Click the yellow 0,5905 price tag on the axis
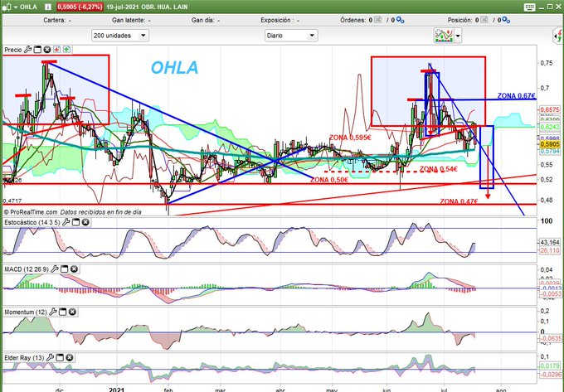Image resolution: width=564 pixels, height=392 pixels. (x=550, y=144)
